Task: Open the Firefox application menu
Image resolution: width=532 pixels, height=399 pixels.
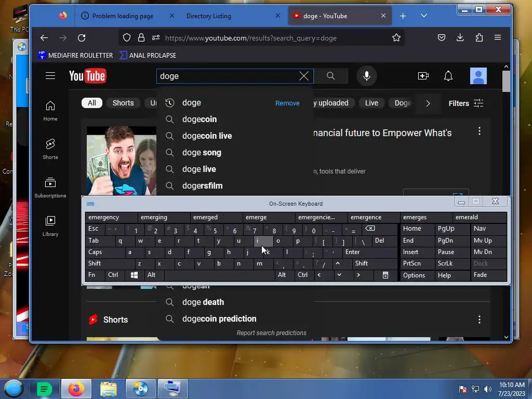Action: point(497,37)
